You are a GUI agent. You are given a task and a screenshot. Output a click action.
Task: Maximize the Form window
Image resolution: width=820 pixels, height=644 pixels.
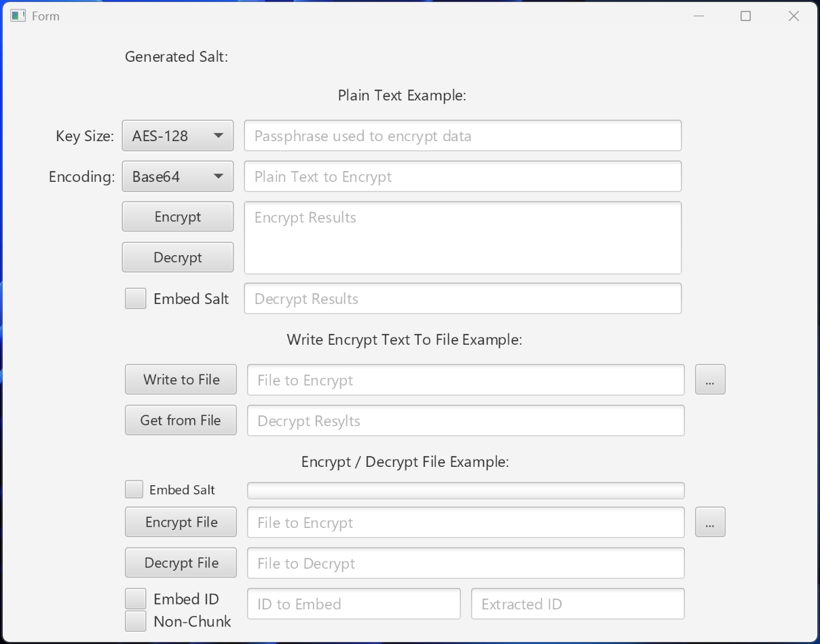[x=745, y=16]
